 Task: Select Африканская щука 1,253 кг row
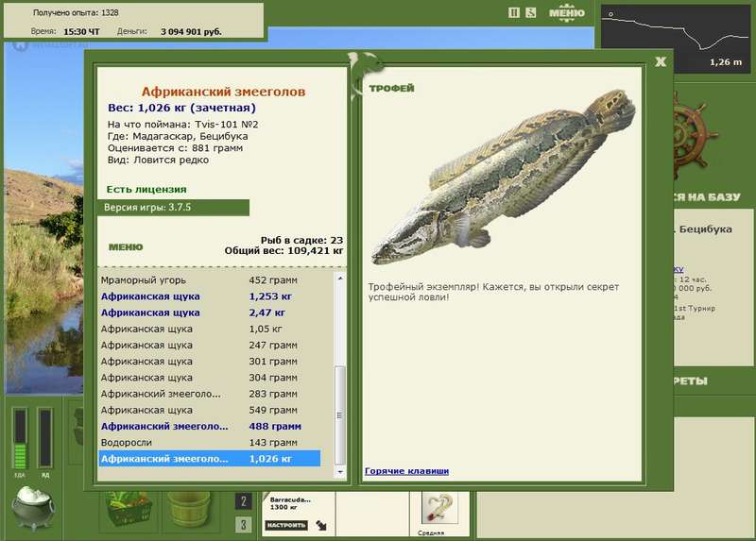point(210,296)
